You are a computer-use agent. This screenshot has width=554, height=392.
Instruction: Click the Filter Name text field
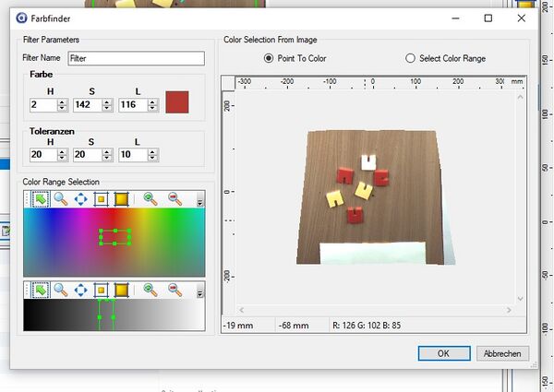tap(135, 58)
